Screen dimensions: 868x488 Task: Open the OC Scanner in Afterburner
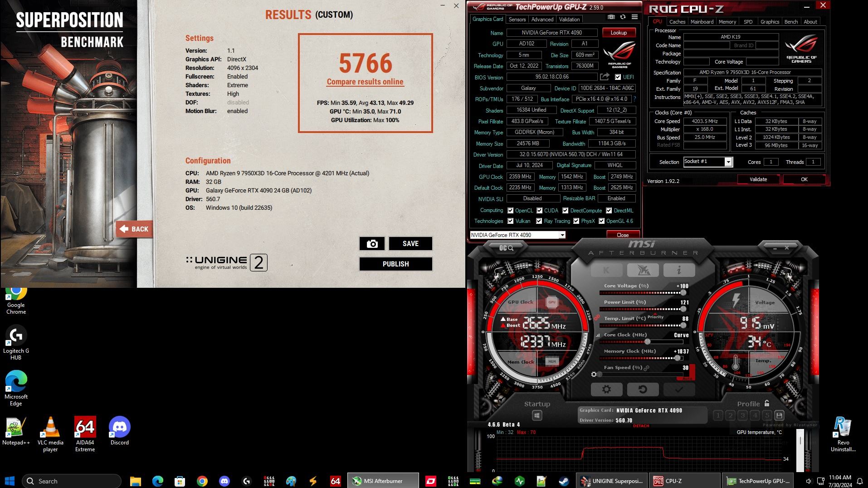tap(506, 248)
